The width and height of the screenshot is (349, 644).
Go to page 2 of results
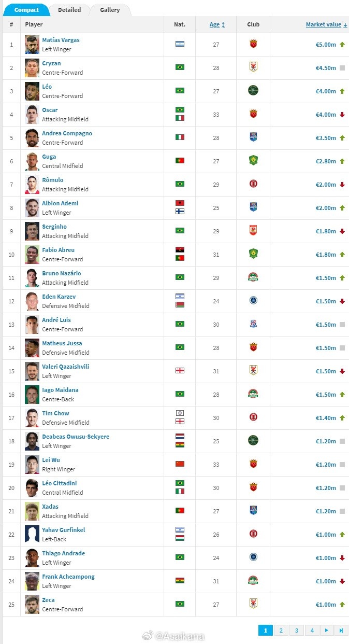pyautogui.click(x=281, y=631)
